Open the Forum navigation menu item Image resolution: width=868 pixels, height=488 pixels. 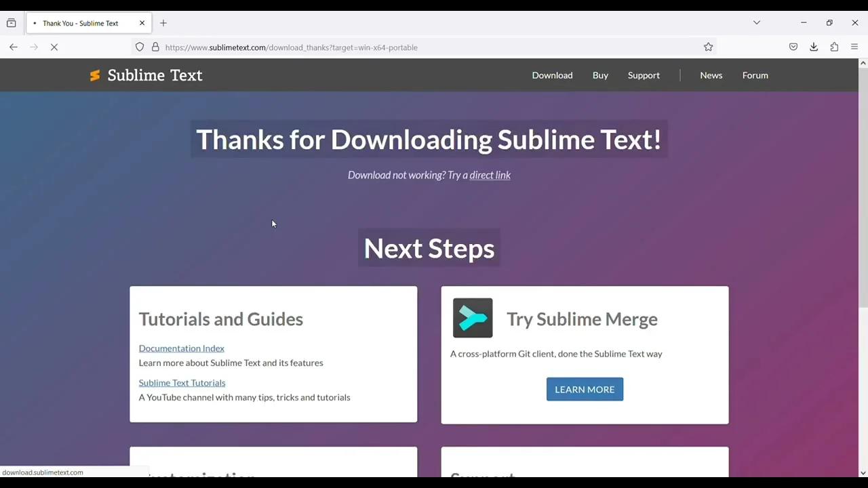755,75
